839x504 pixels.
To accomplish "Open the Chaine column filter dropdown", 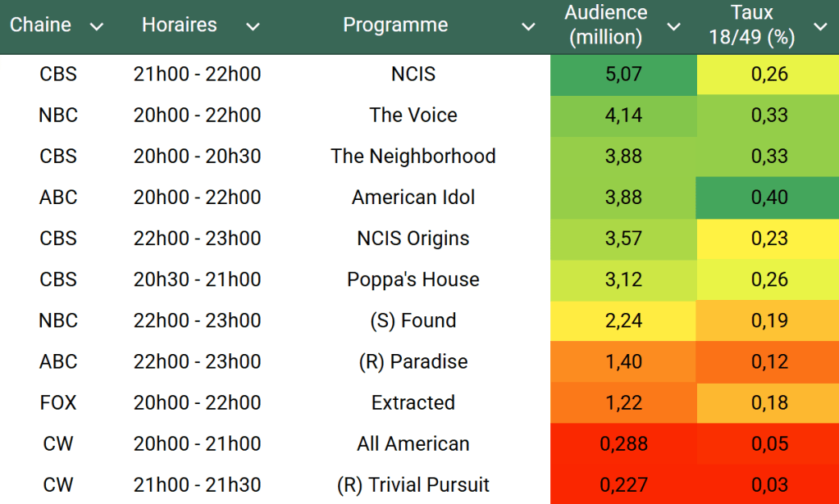I will 97,26.
